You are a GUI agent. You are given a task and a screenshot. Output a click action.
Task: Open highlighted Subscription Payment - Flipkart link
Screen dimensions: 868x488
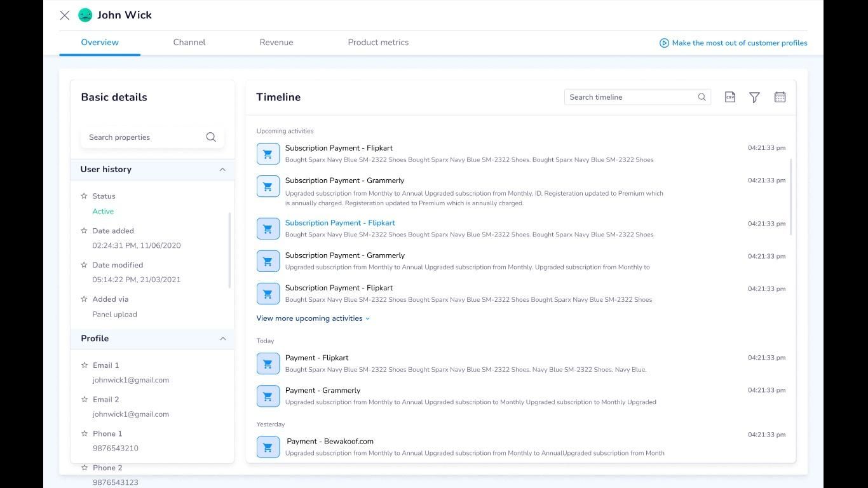pyautogui.click(x=340, y=223)
